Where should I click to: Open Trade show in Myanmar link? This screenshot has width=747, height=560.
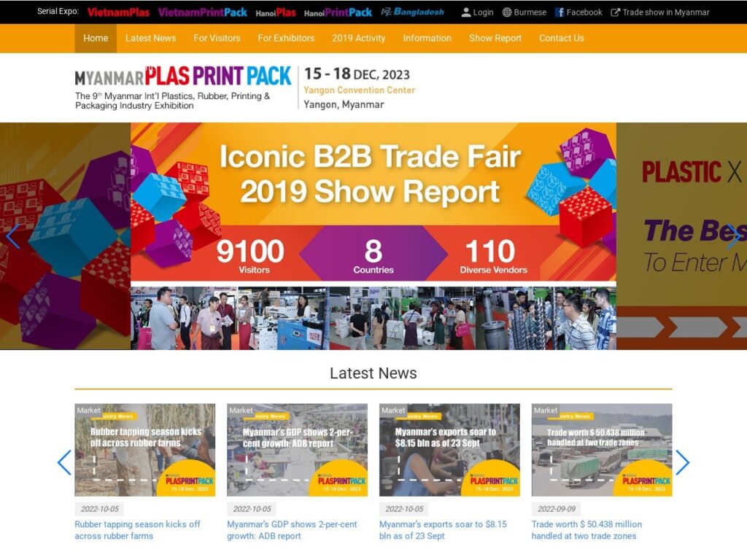point(665,12)
